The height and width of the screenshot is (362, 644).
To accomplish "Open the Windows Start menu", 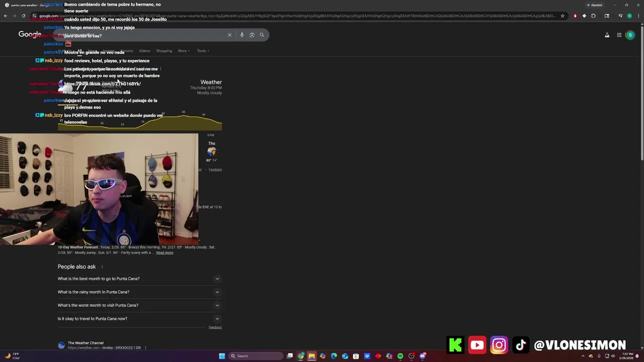I will pyautogui.click(x=222, y=356).
